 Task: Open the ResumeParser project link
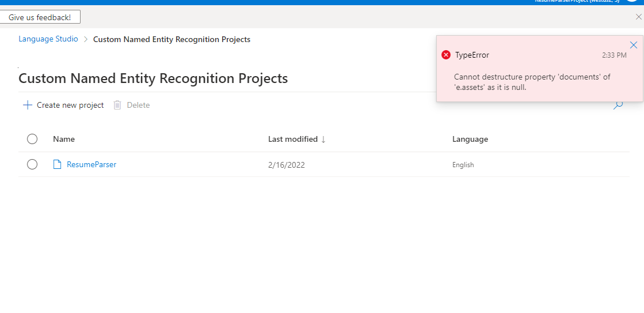point(92,164)
